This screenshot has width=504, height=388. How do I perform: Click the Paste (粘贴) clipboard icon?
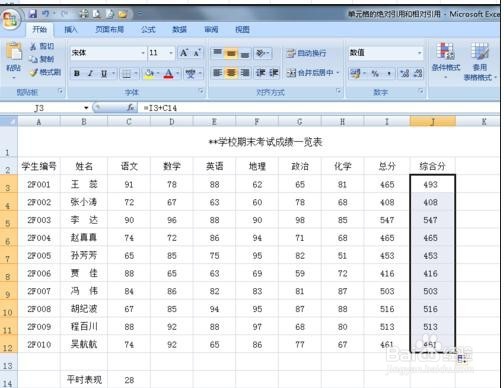click(14, 52)
